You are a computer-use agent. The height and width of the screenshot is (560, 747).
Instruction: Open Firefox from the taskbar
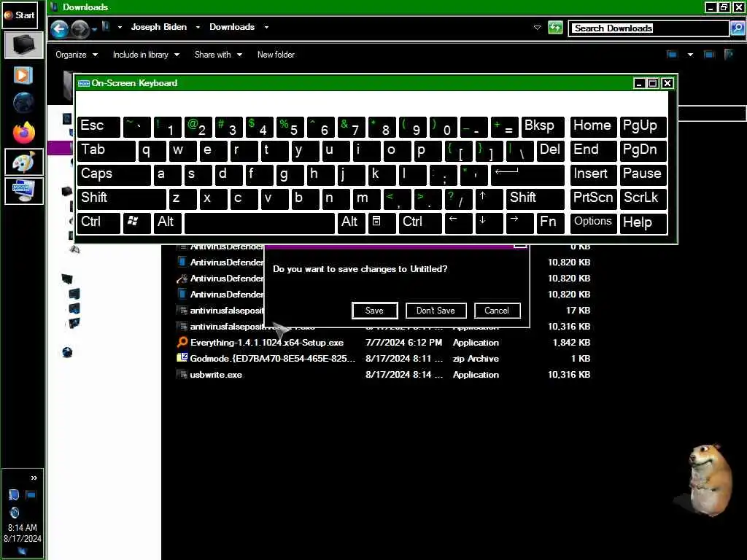[x=23, y=133]
